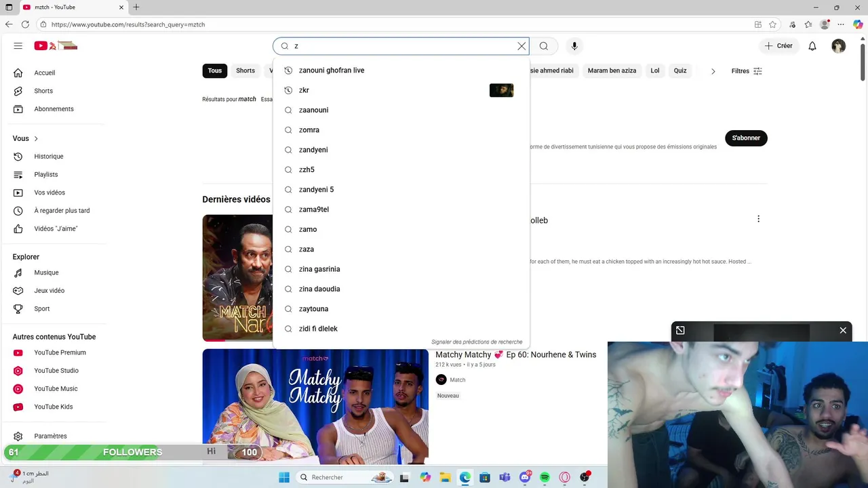The height and width of the screenshot is (488, 868).
Task: Open Spotify from the taskbar
Action: click(545, 477)
